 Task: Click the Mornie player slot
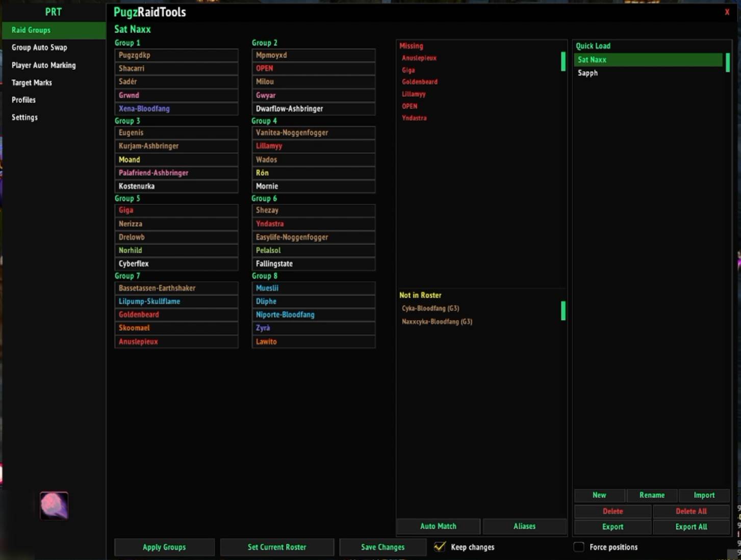[x=314, y=186]
